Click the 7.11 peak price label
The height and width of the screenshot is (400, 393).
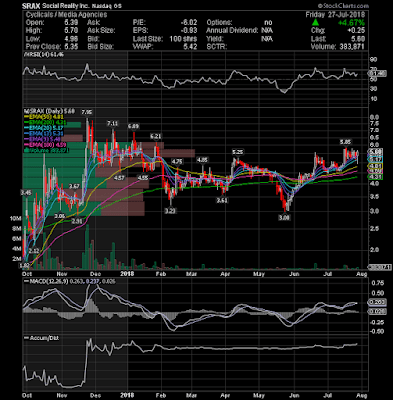[113, 123]
